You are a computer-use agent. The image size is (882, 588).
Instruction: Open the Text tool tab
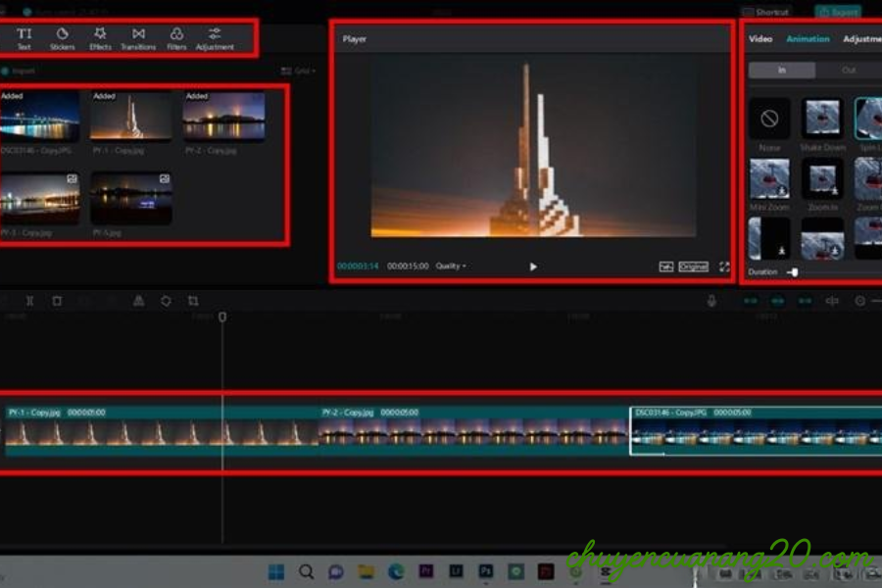[24, 38]
